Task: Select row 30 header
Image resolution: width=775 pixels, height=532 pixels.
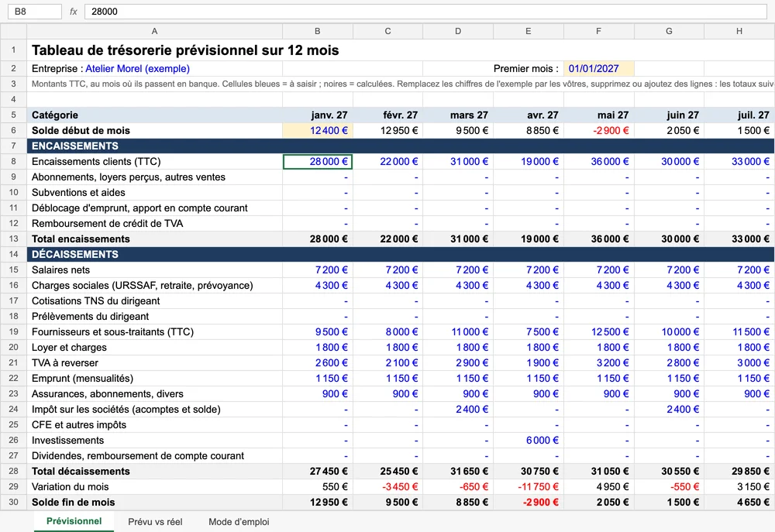Action: [x=13, y=503]
